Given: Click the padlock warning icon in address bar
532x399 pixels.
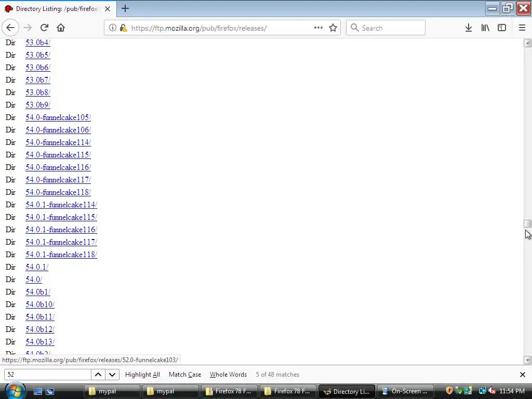Looking at the screenshot, I should [123, 28].
